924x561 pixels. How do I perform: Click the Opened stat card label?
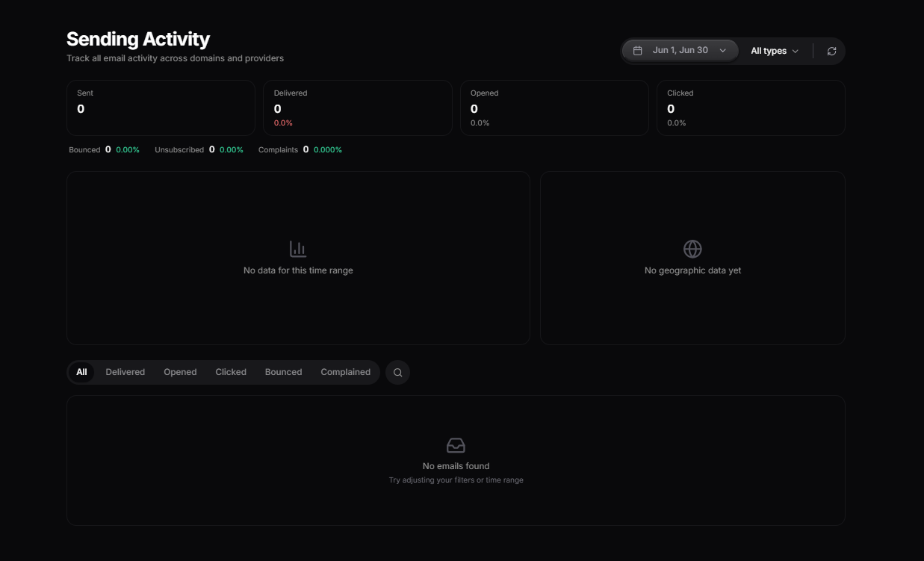484,93
